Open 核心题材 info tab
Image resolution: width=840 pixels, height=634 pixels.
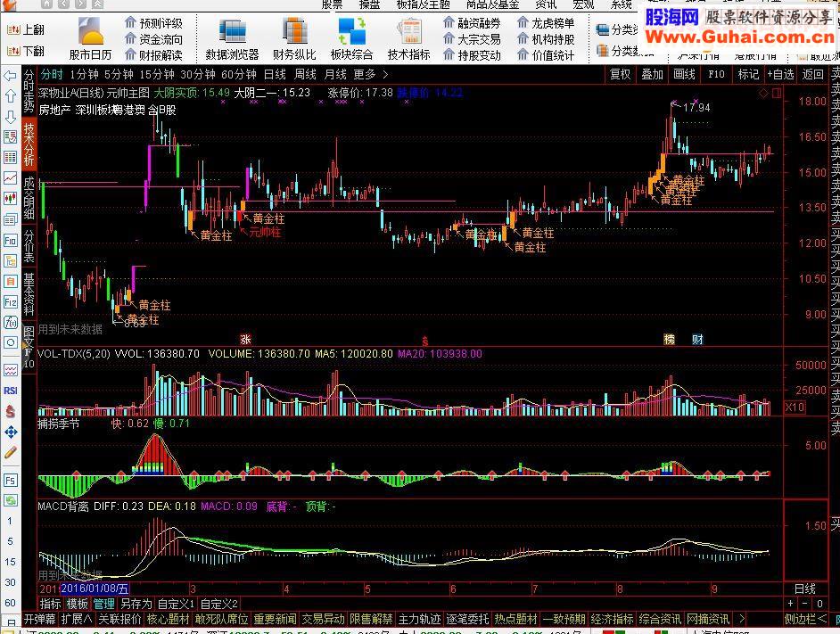click(168, 619)
